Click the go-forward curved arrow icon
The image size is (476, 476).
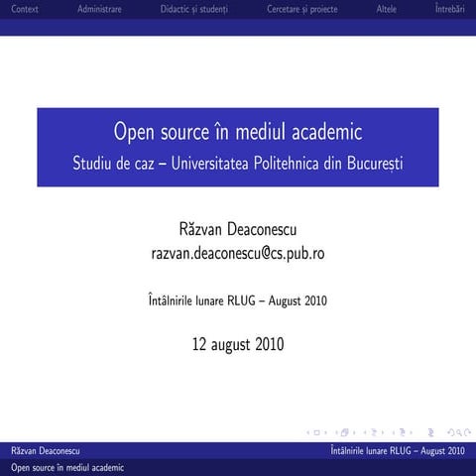(467, 432)
